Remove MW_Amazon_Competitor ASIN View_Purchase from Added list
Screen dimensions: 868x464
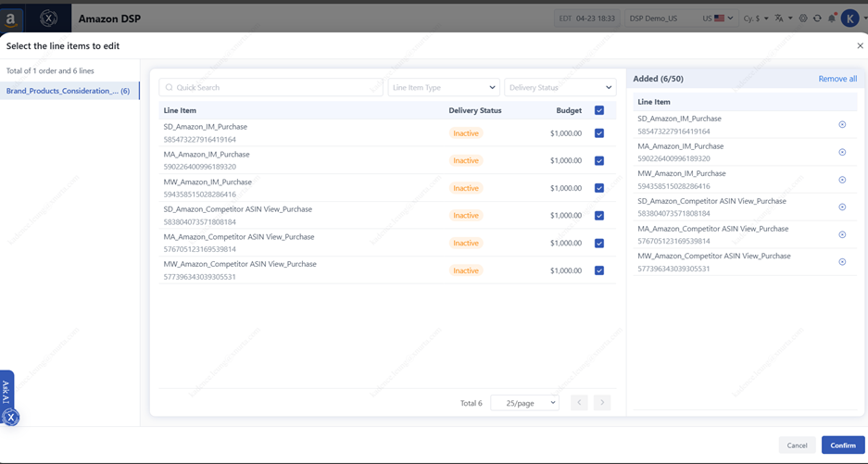(x=842, y=262)
